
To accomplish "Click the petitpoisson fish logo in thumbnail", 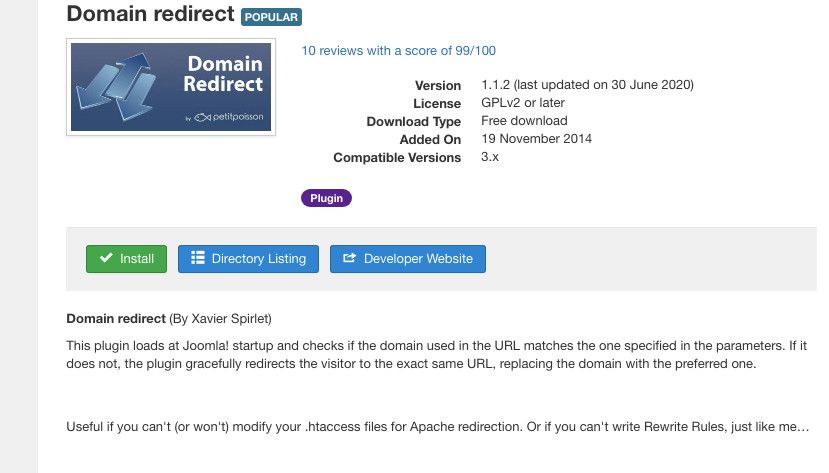I will (x=202, y=117).
